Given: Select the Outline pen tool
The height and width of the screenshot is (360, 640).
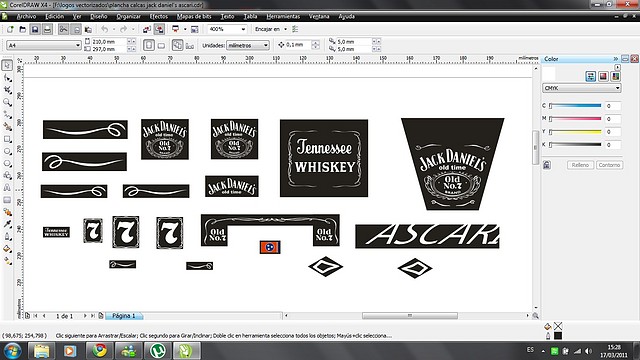Looking at the screenshot, I should coord(7,236).
